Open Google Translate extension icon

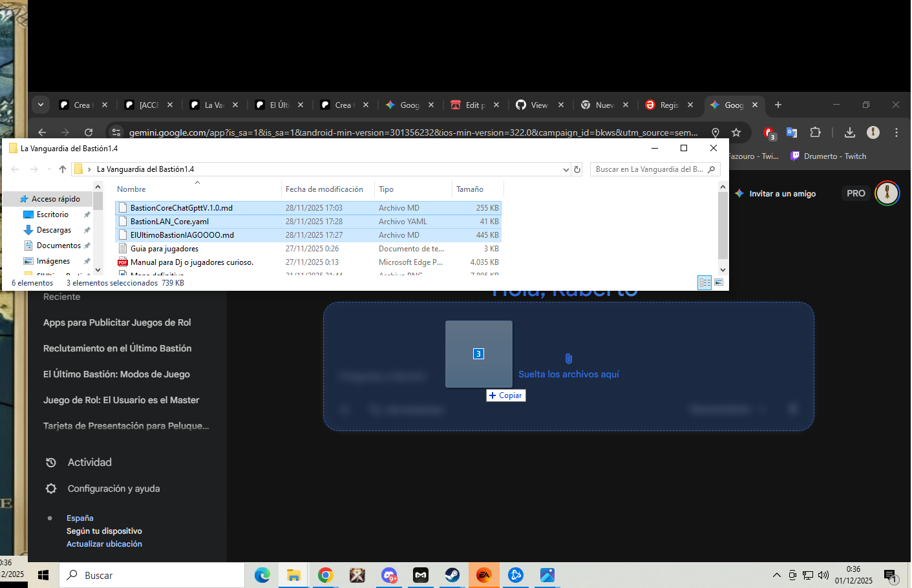(x=792, y=132)
